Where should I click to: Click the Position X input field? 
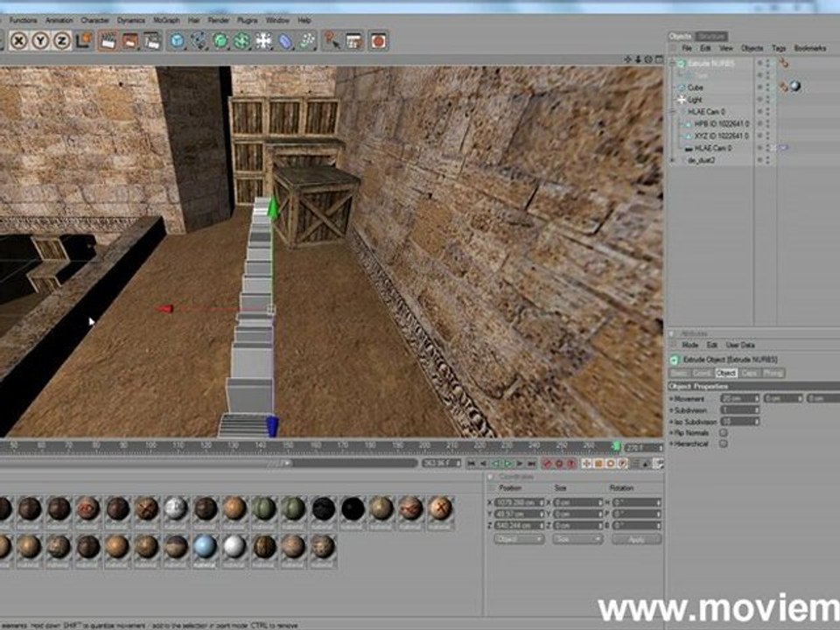(519, 502)
